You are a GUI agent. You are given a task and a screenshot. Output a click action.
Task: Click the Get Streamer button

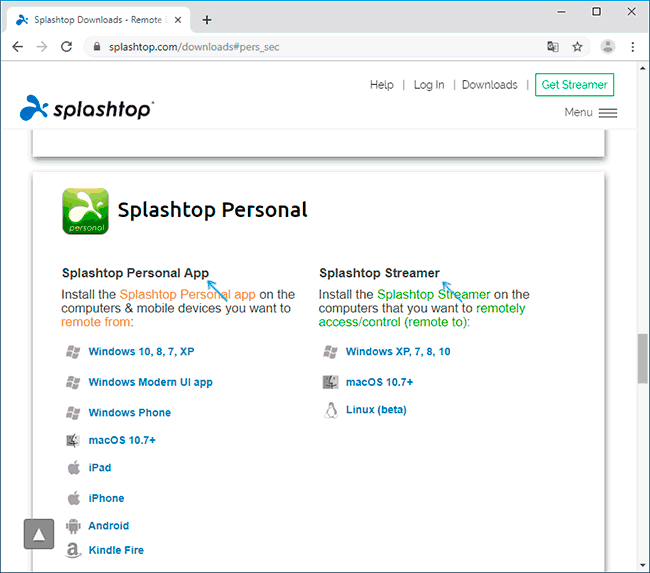[574, 85]
